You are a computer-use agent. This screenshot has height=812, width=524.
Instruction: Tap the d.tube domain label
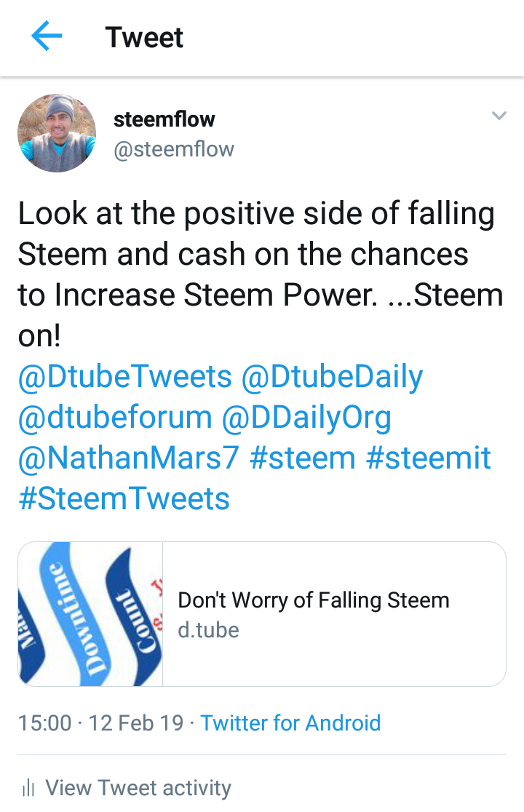click(x=208, y=629)
